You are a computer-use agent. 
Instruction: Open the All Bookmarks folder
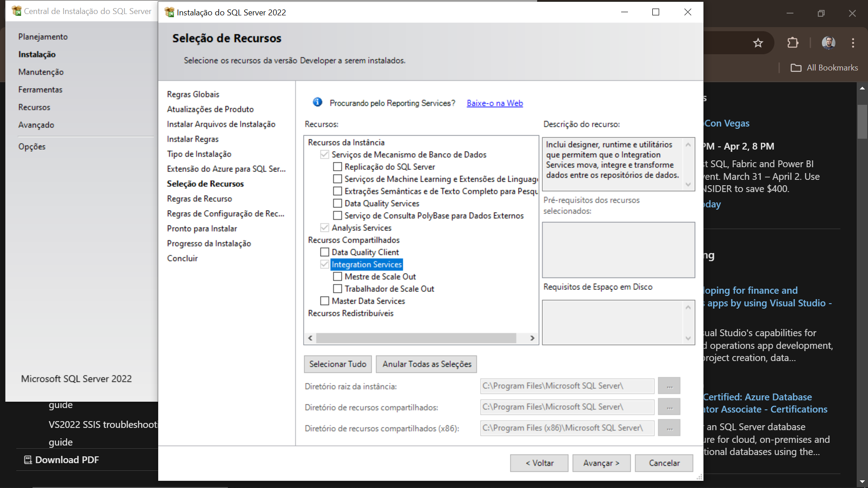point(824,68)
